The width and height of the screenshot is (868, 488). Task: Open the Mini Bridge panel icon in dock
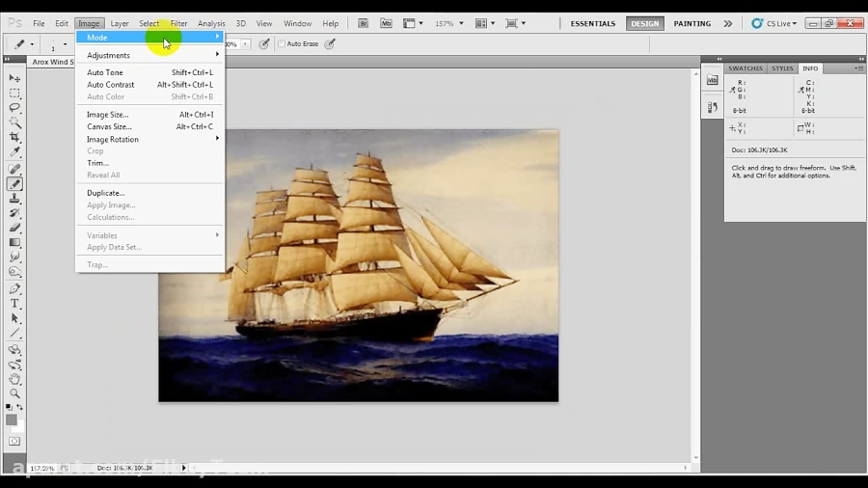(x=712, y=80)
